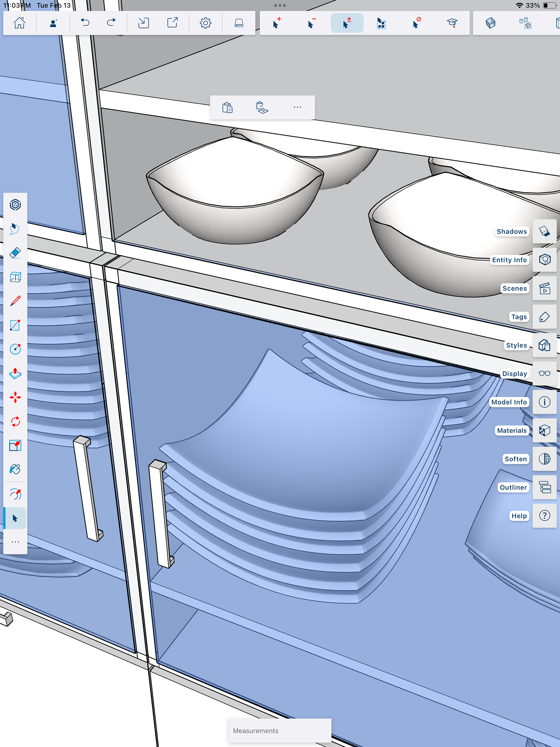Select the Move tool
560x747 pixels.
(x=15, y=397)
